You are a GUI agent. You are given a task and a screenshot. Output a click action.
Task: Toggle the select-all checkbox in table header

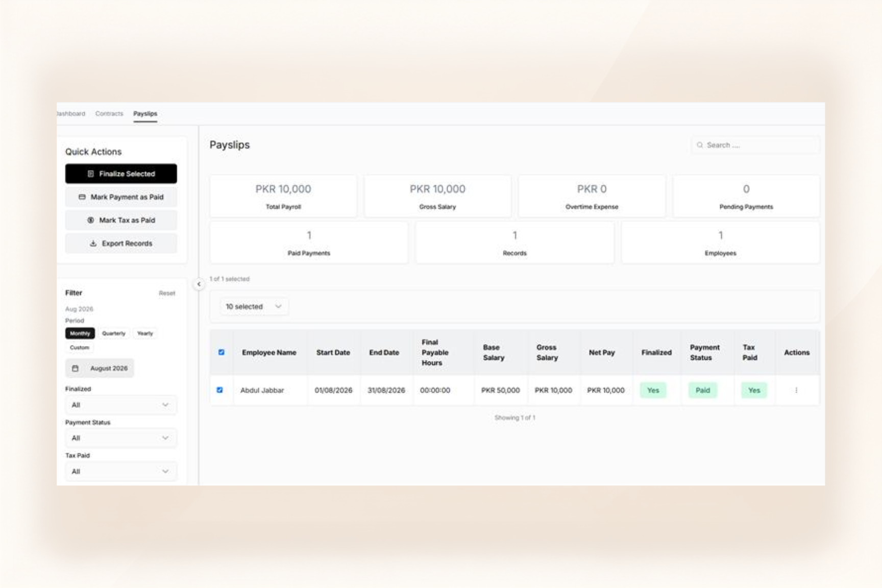coord(222,352)
